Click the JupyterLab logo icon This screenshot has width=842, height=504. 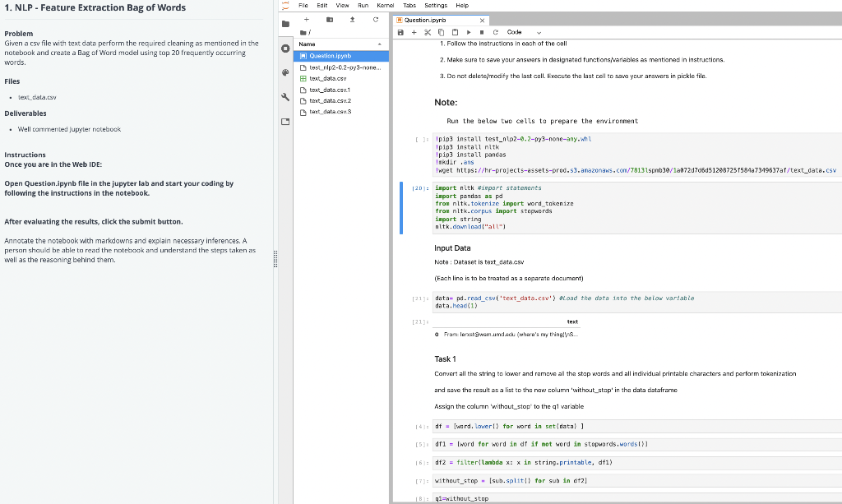click(x=285, y=6)
